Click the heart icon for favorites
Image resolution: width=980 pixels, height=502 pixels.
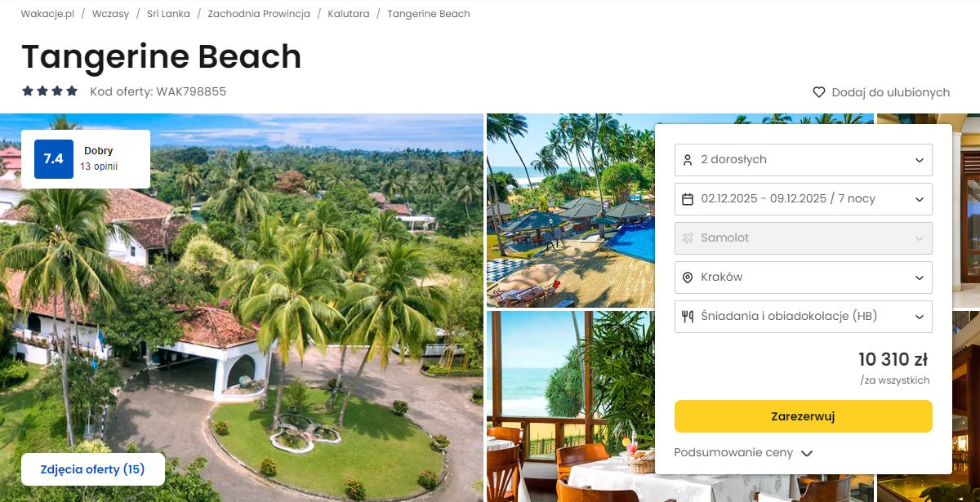[819, 93]
